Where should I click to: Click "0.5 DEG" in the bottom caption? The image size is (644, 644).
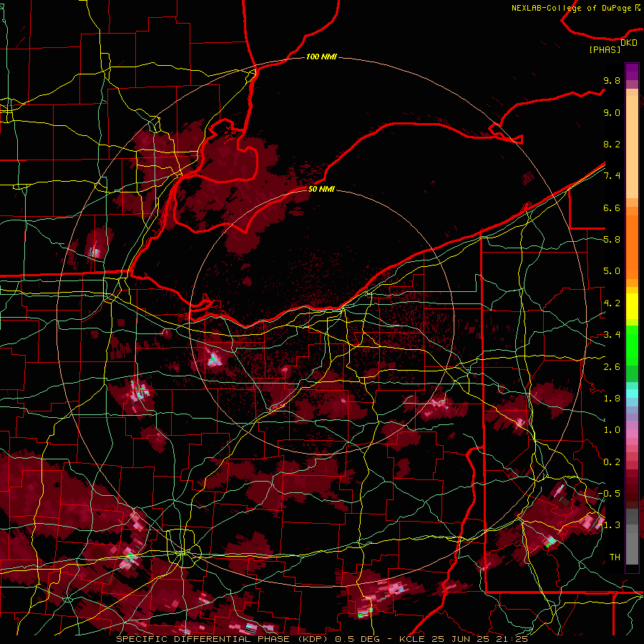click(x=357, y=639)
